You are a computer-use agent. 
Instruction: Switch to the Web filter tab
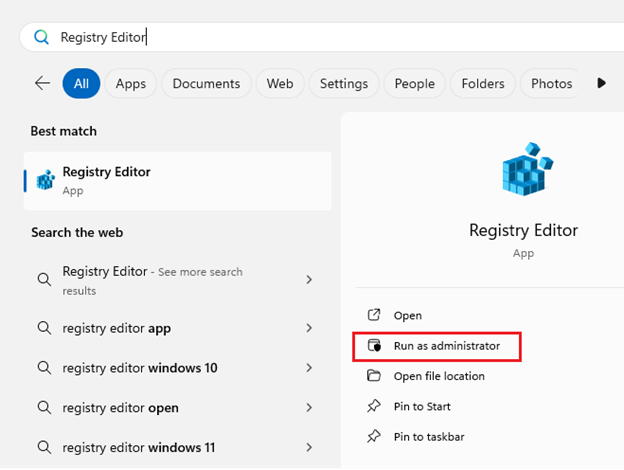280,83
